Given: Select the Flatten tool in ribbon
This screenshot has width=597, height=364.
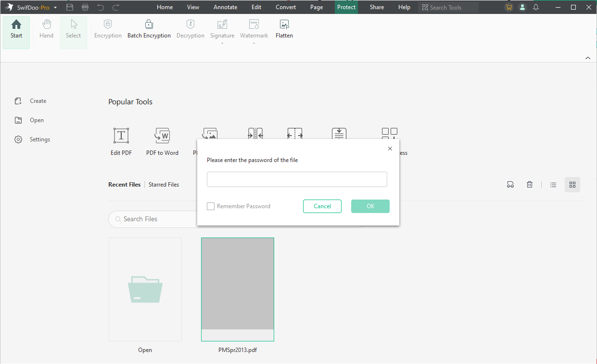Looking at the screenshot, I should [284, 25].
